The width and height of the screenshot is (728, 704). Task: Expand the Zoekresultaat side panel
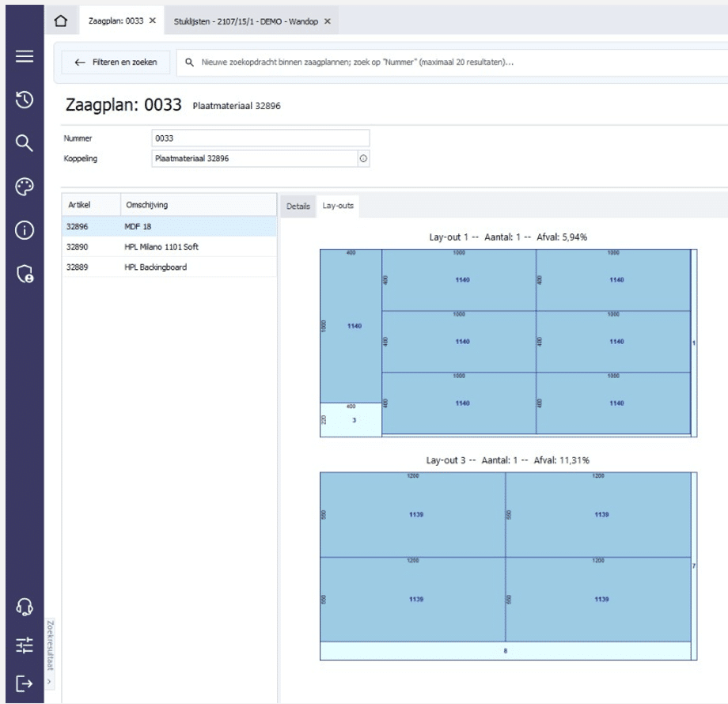[x=49, y=680]
